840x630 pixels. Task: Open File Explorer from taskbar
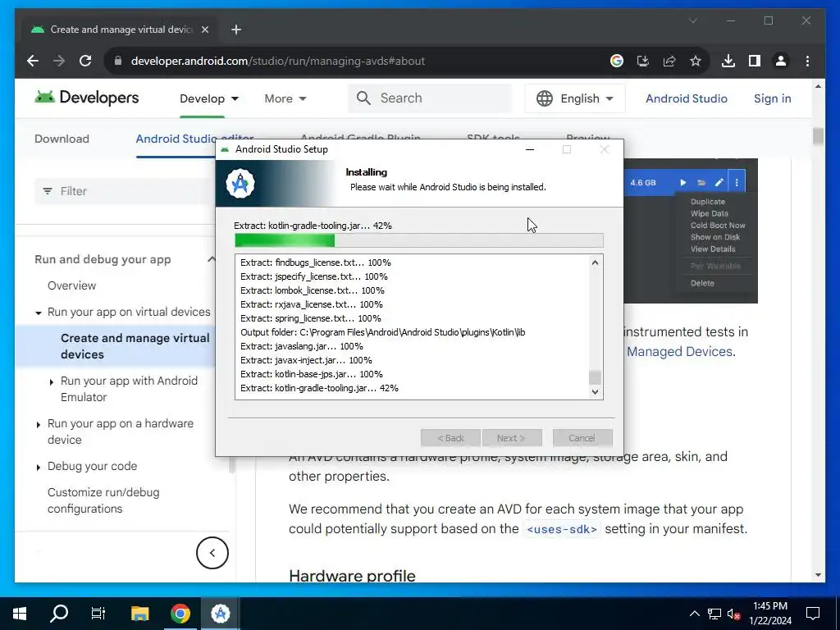(x=139, y=614)
